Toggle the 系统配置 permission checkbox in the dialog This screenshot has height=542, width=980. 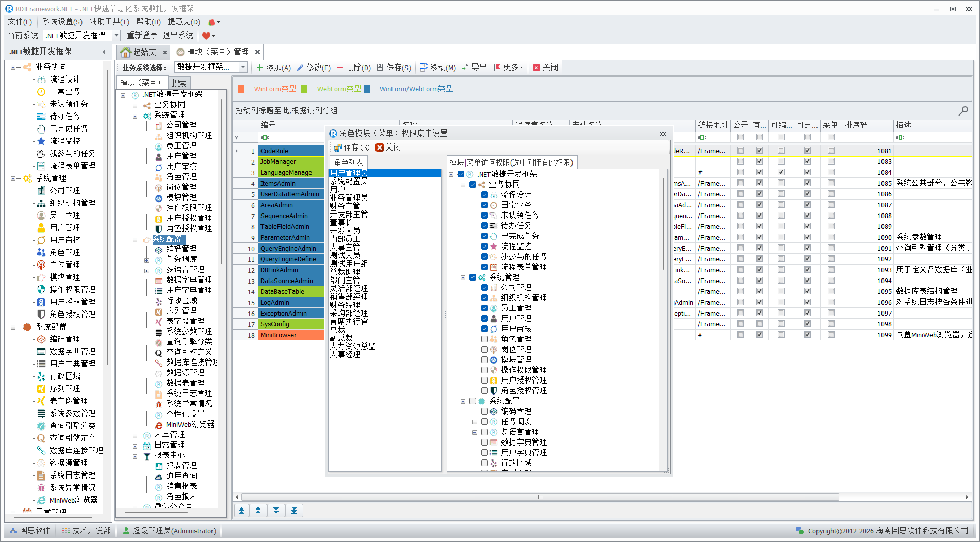tap(472, 401)
